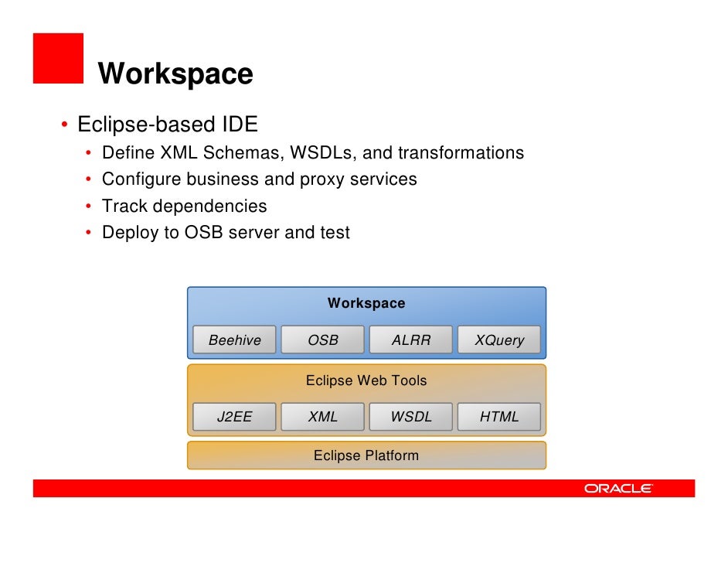
Task: Click the WSDL box under Eclipse Web Tools
Action: click(411, 417)
